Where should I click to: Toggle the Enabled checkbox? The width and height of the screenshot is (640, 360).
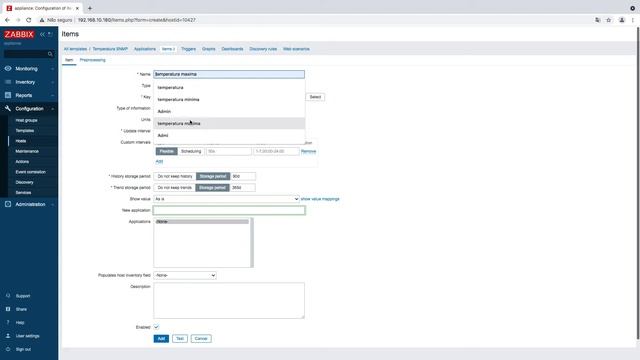point(156,327)
